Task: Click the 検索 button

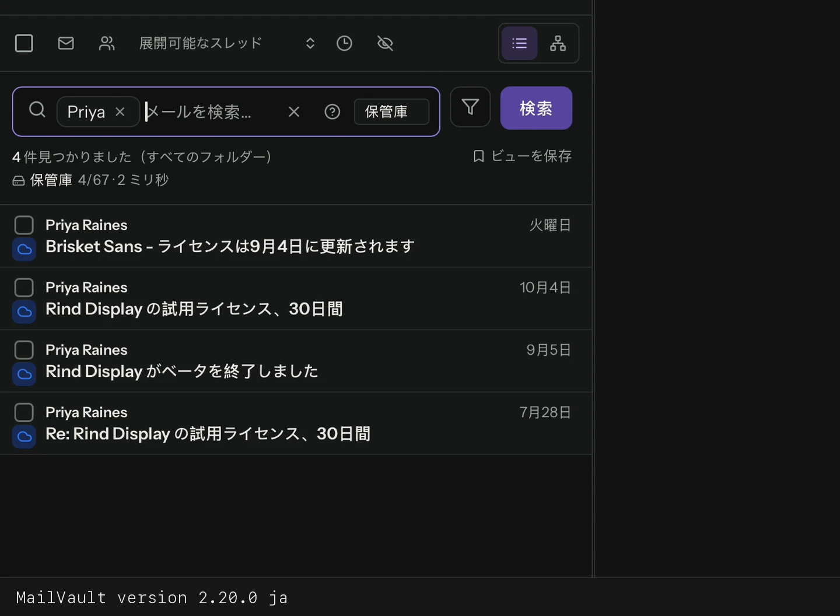Action: [x=536, y=108]
